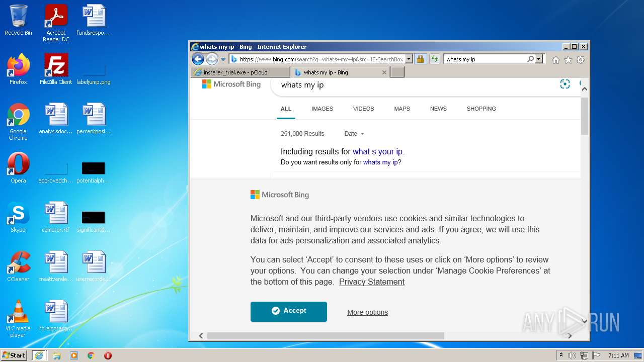Switch to installer_trial.exe - pCloud tab
Screen dimensions: 644x362
pos(240,72)
